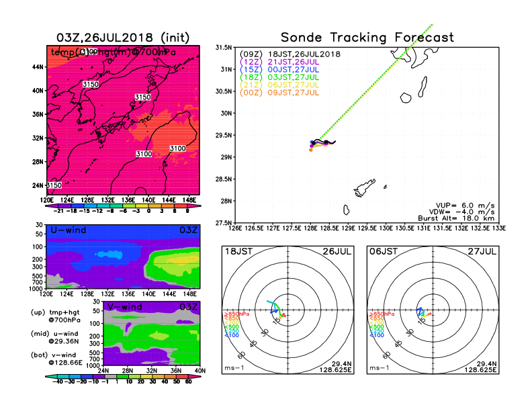This screenshot has height=411, width=532.
Task: Click the '(up) tmp+hgt' description
Action: [x=55, y=312]
